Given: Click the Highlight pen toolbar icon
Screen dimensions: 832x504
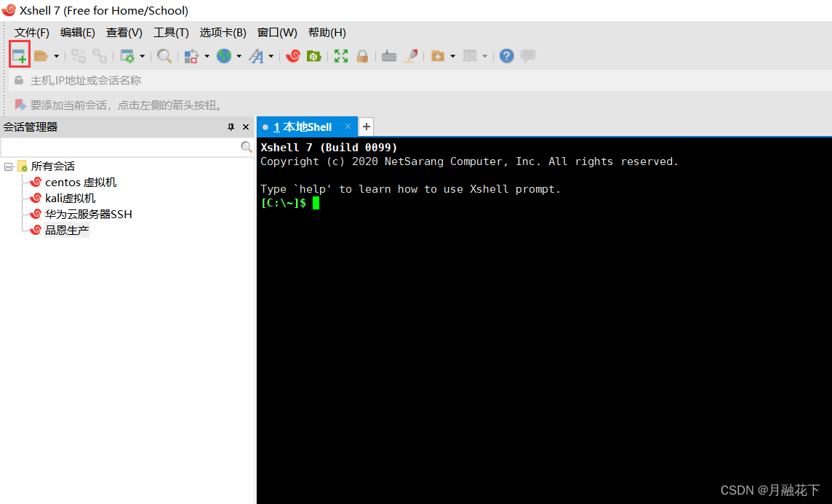Looking at the screenshot, I should click(x=410, y=56).
